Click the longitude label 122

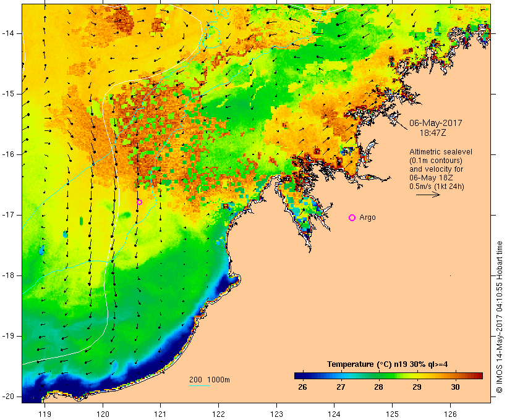pyautogui.click(x=219, y=414)
